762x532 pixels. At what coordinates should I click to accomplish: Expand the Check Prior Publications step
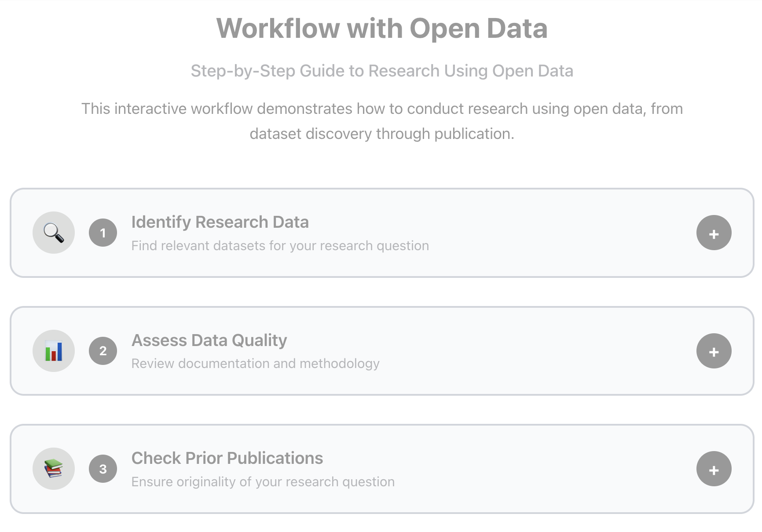coord(714,469)
